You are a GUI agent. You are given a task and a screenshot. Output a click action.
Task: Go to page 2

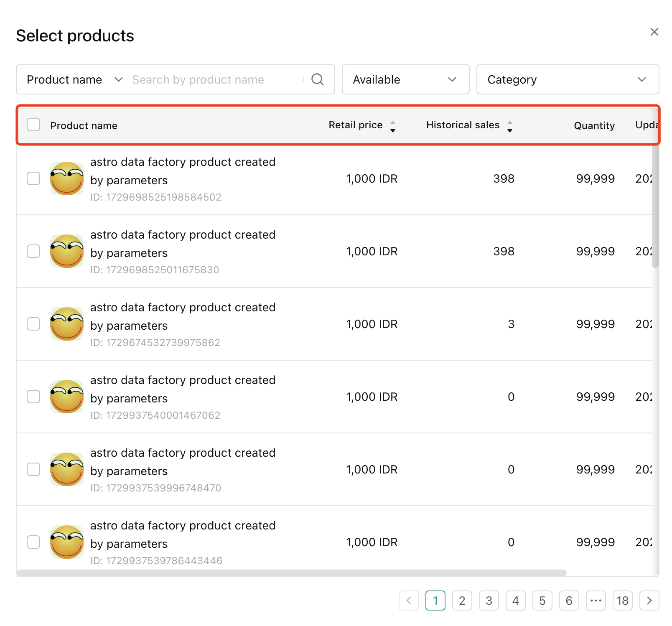(x=462, y=601)
